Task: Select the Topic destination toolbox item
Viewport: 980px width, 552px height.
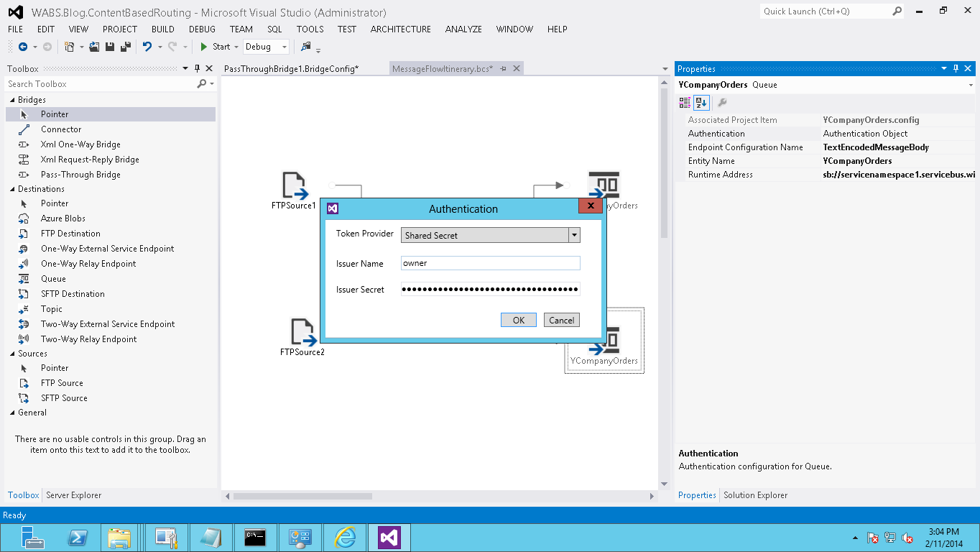Action: coord(52,309)
